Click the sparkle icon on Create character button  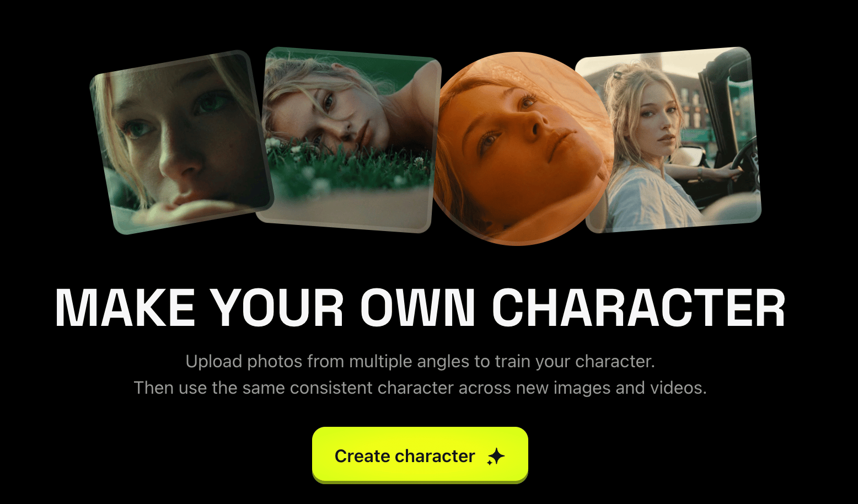point(495,457)
